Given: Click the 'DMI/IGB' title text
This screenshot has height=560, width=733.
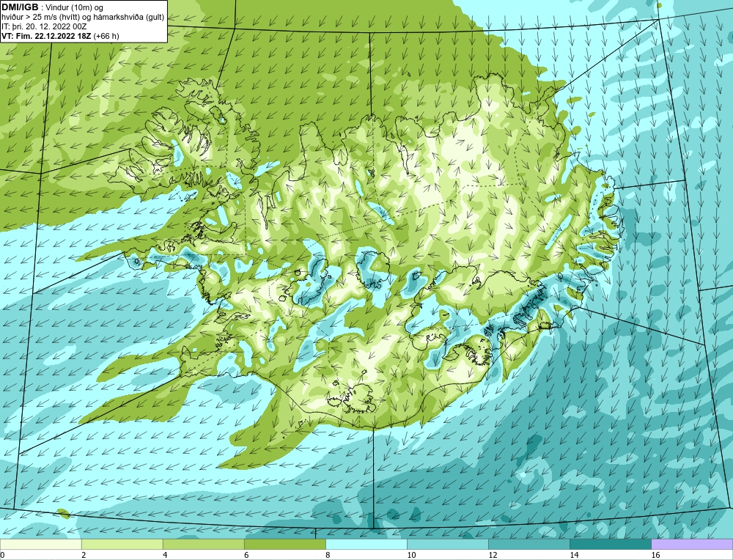Looking at the screenshot, I should (x=20, y=7).
